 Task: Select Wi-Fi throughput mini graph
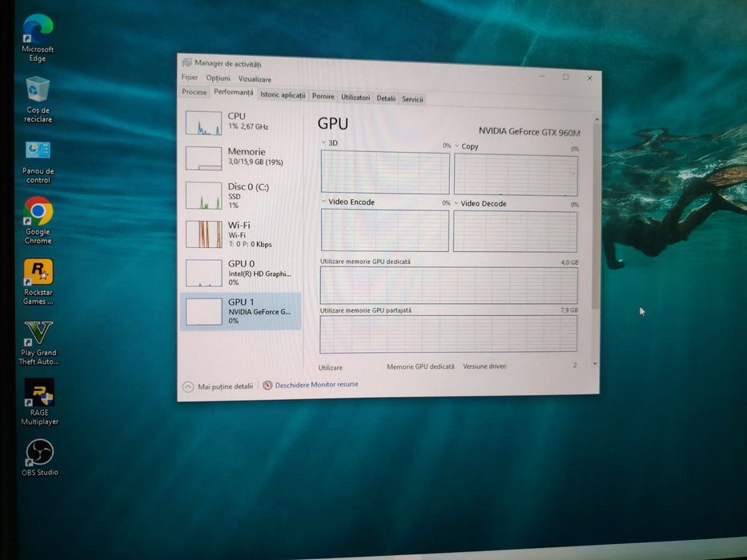203,234
